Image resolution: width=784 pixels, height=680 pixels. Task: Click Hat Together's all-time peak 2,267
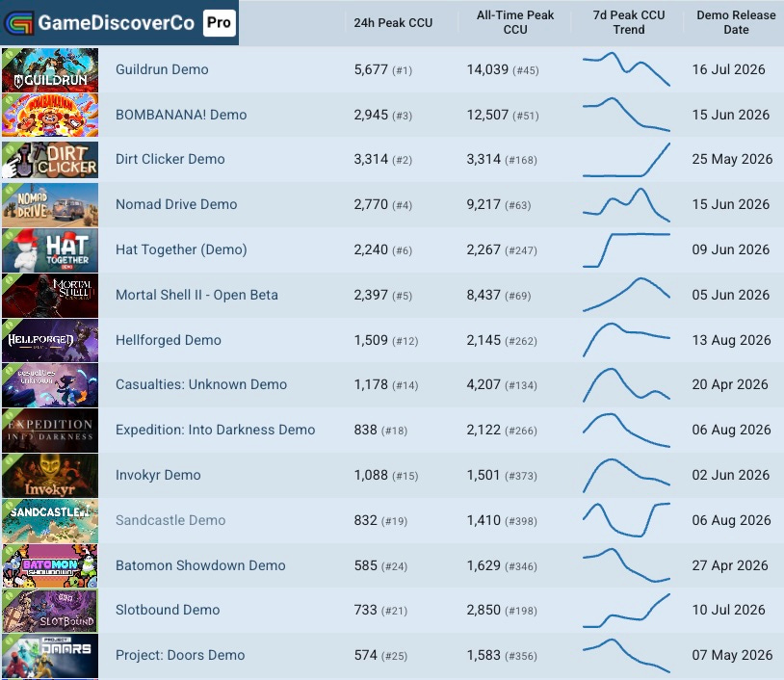click(x=483, y=249)
